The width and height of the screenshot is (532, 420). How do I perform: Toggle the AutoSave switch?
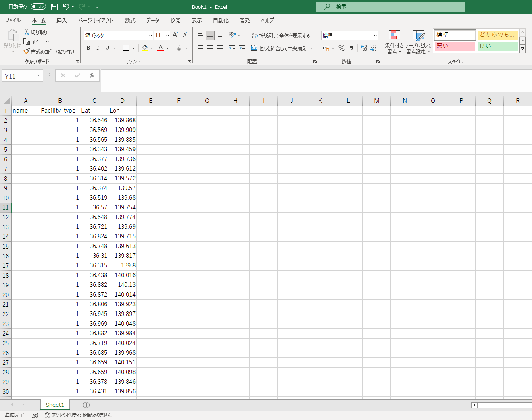(38, 7)
